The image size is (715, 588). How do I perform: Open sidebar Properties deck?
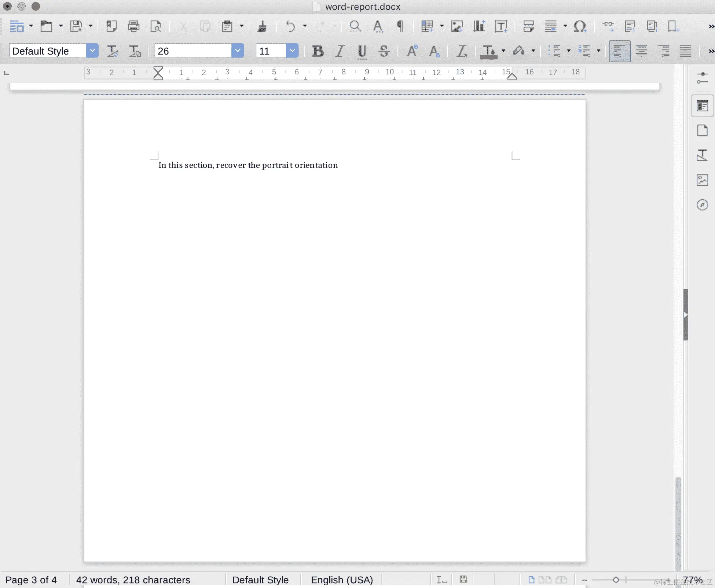point(702,106)
